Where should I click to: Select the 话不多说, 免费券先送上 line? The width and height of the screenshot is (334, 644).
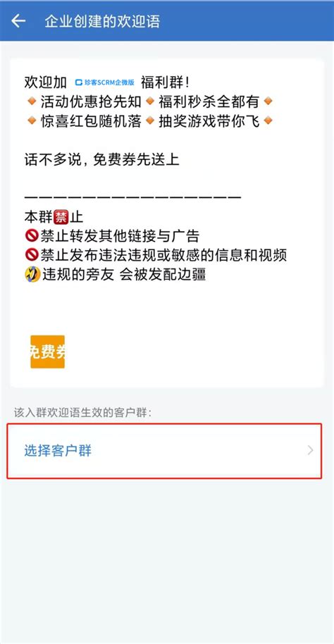coord(102,159)
